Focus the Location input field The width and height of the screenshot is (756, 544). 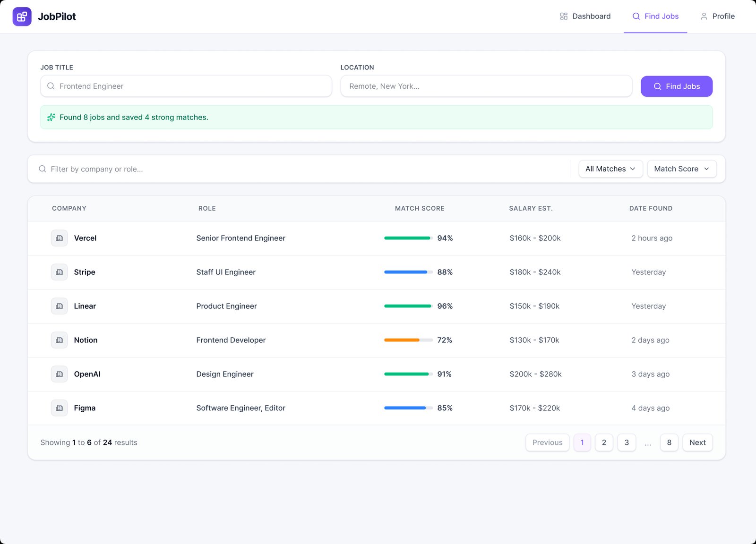coord(486,86)
